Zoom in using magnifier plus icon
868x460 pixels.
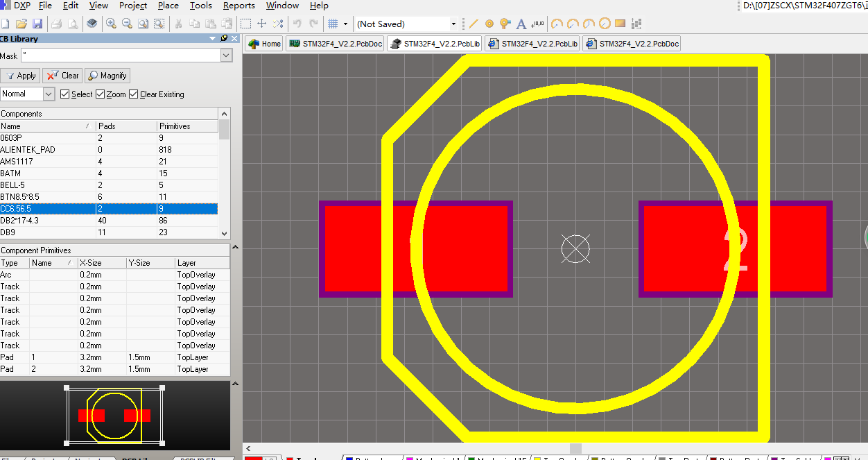[111, 24]
